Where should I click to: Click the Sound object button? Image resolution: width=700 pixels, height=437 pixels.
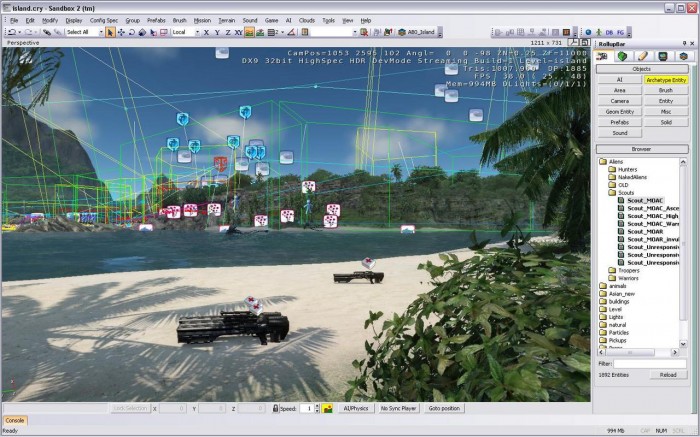620,133
